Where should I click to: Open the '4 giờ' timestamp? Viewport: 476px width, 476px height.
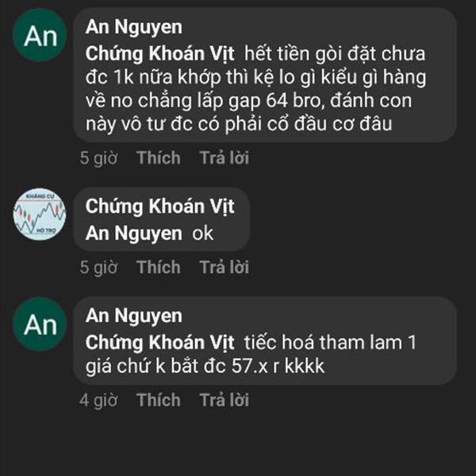(98, 400)
